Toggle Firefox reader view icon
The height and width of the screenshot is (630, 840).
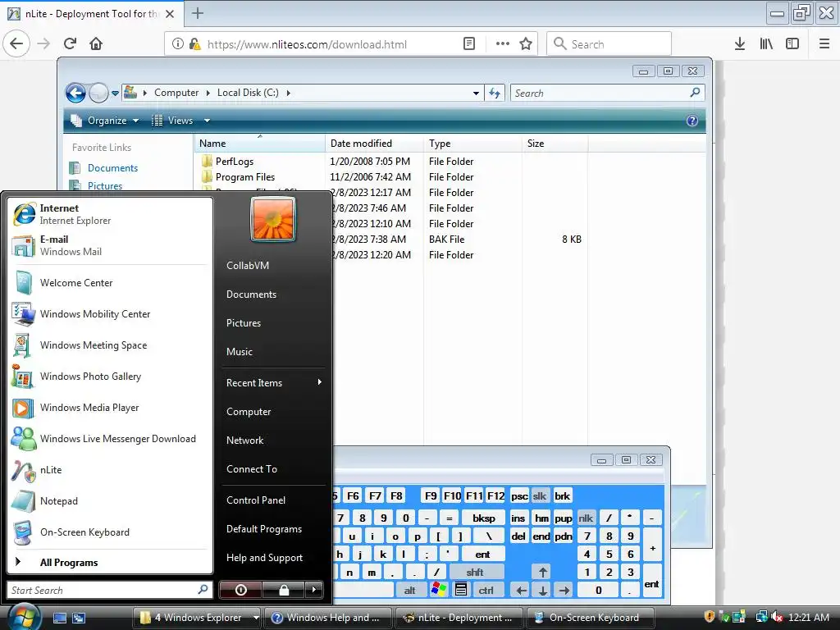tap(469, 44)
